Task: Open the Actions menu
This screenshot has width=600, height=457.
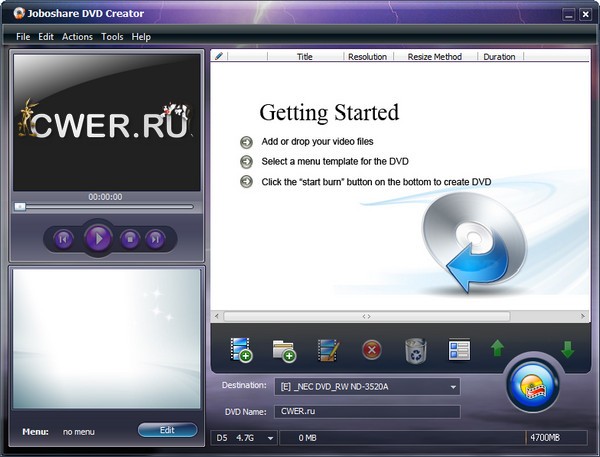Action: (x=77, y=37)
